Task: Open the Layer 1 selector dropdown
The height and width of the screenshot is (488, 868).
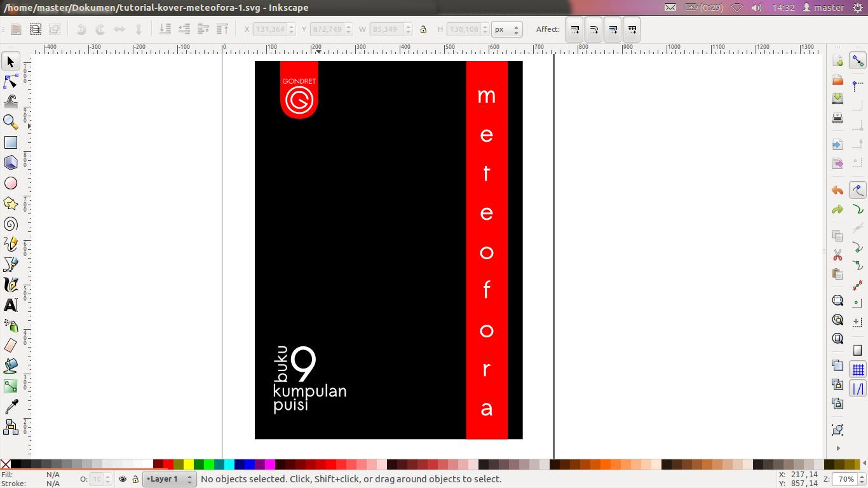Action: (169, 479)
